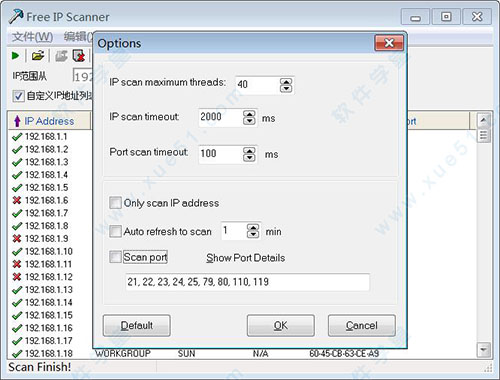Click the red X icon beside 192.168.1.9
Image resolution: width=500 pixels, height=380 pixels.
pos(17,239)
